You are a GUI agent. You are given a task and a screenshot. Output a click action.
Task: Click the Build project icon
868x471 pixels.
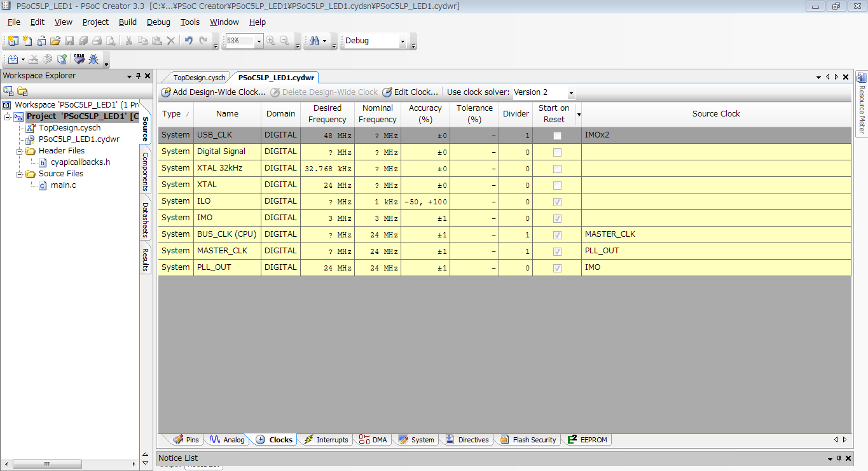click(13, 59)
